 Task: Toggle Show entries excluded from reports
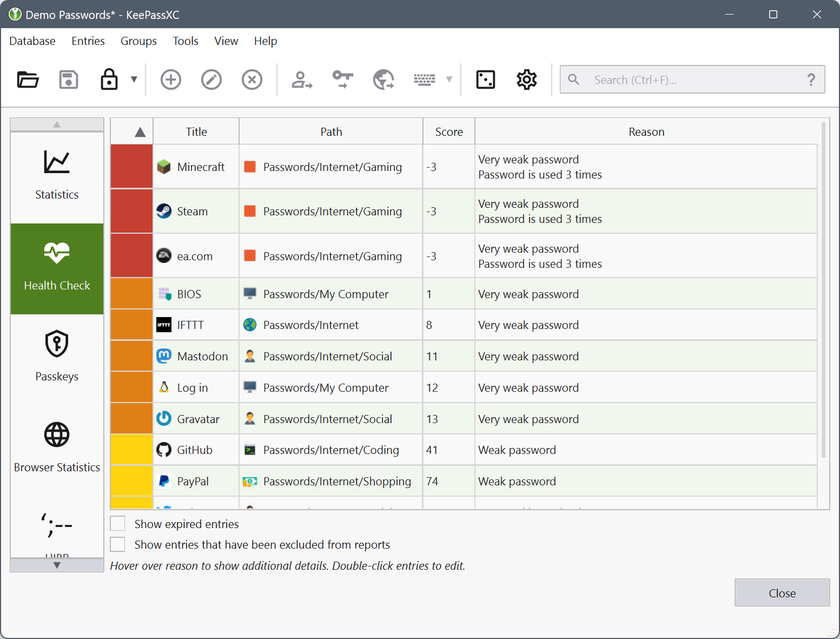point(118,544)
